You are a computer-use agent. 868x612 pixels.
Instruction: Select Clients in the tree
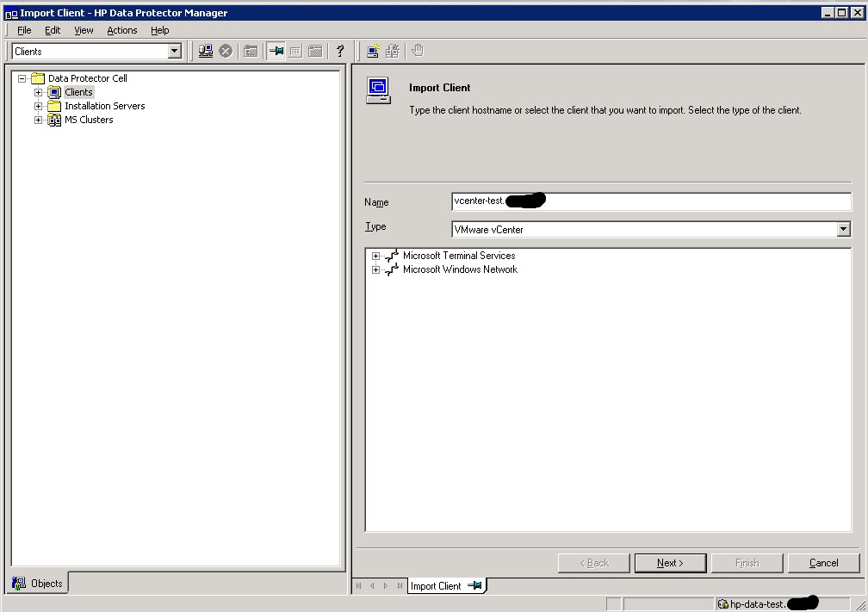pos(78,92)
